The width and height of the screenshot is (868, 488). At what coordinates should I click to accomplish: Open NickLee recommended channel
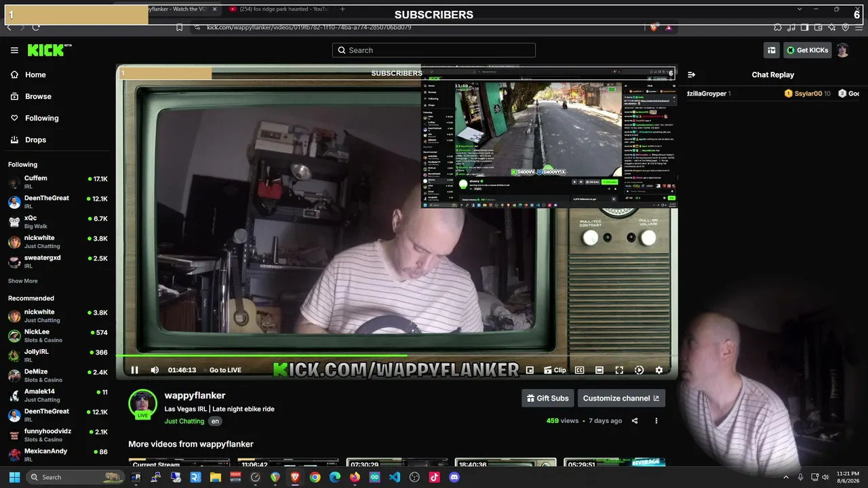tap(58, 335)
